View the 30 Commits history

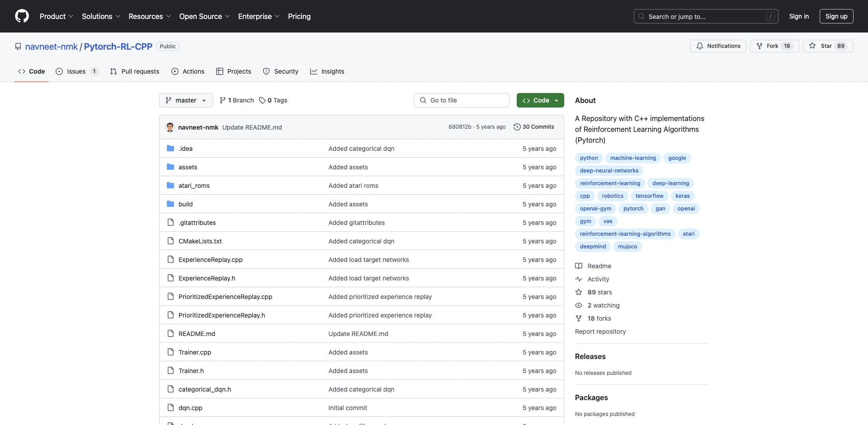[534, 127]
